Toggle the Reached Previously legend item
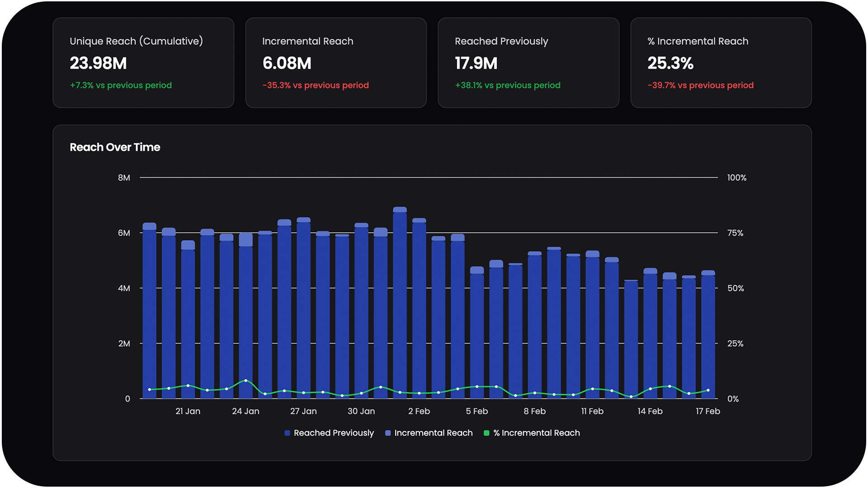868x488 pixels. 333,433
